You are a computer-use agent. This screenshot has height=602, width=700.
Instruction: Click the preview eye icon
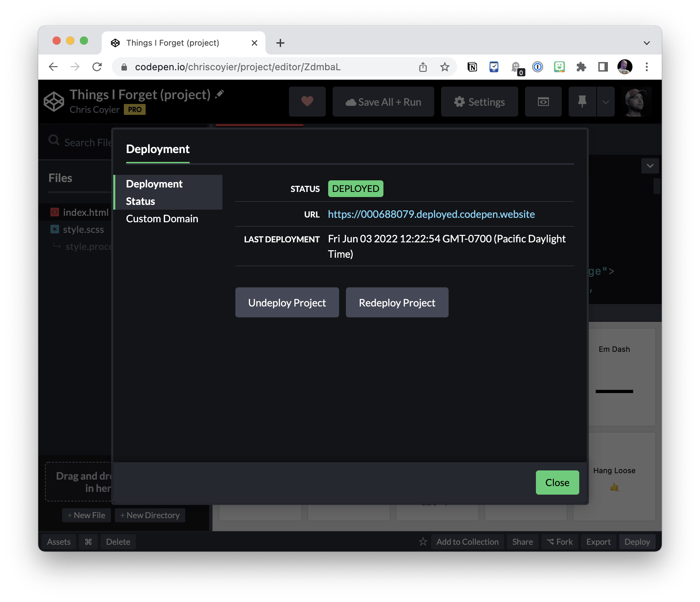(x=543, y=101)
